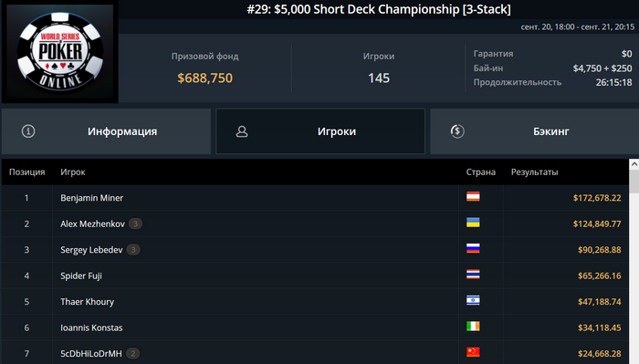Click player name Spider Fuji
Screen dimensions: 639x364
(x=81, y=276)
